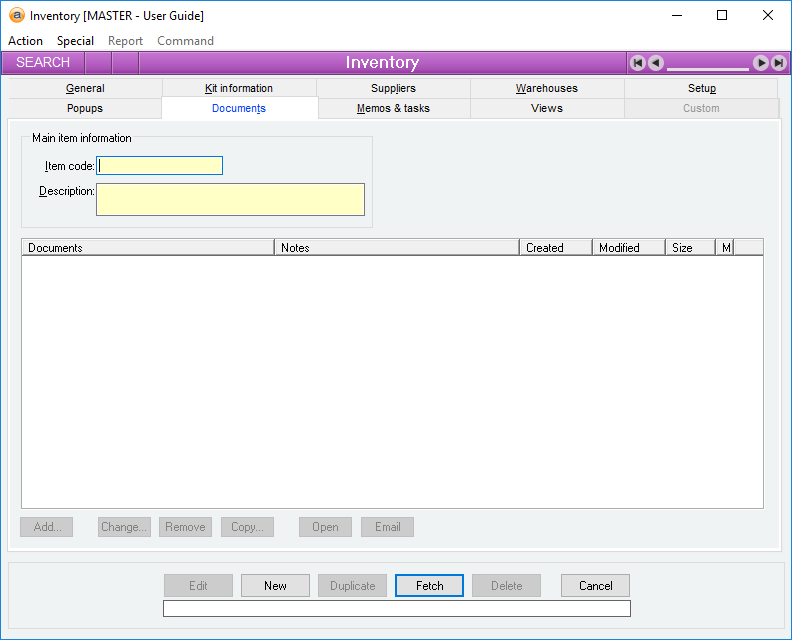The height and width of the screenshot is (640, 792).
Task: Select the Suppliers tab
Action: click(x=393, y=88)
